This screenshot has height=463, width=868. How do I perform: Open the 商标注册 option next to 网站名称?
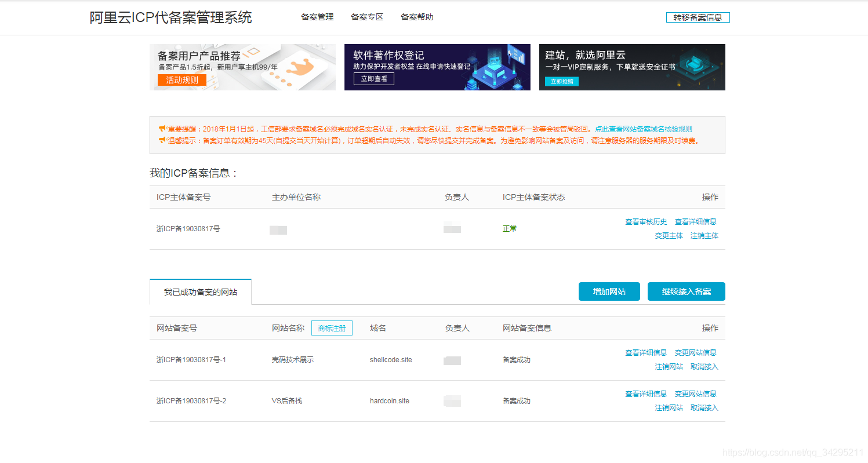click(332, 327)
